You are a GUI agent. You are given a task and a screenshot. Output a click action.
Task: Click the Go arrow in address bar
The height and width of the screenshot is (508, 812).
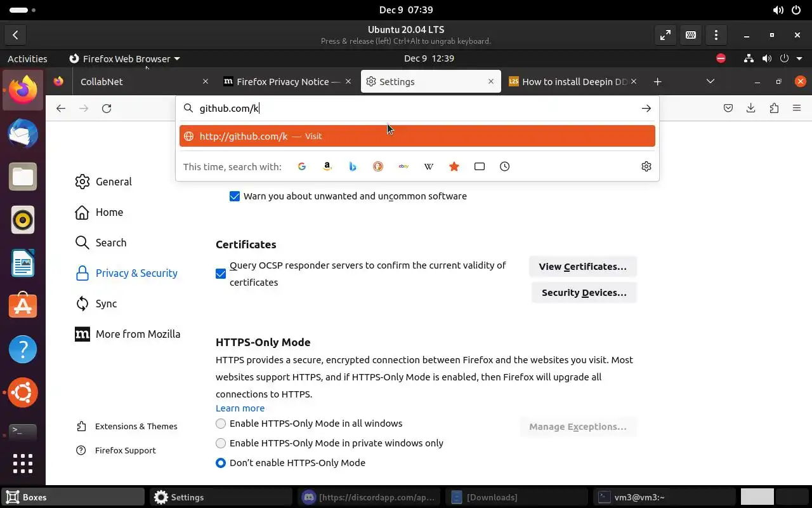(x=646, y=109)
